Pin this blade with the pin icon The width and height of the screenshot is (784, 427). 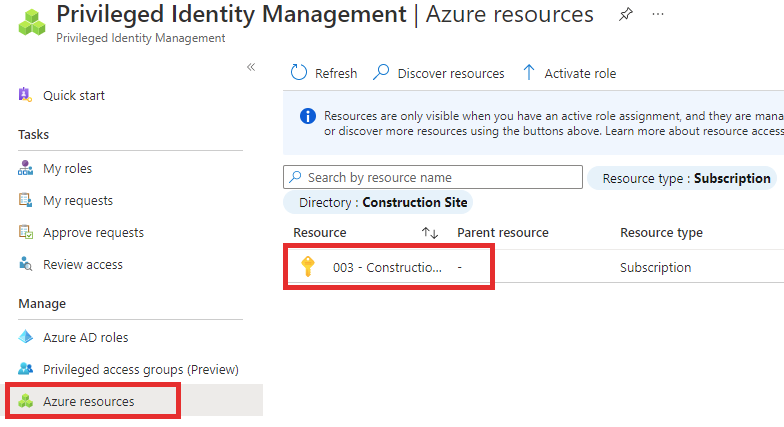625,14
